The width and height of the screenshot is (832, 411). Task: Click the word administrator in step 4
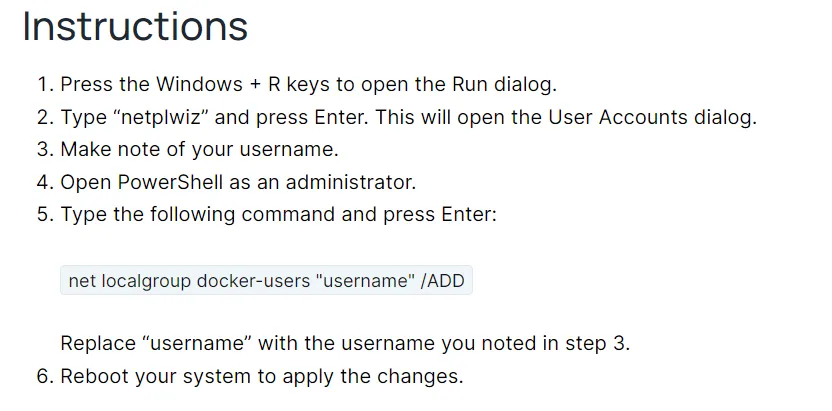351,182
